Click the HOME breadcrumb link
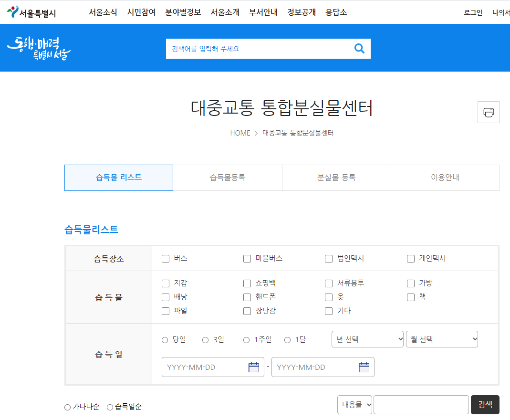Viewport: 510px width, 420px height. [x=240, y=133]
